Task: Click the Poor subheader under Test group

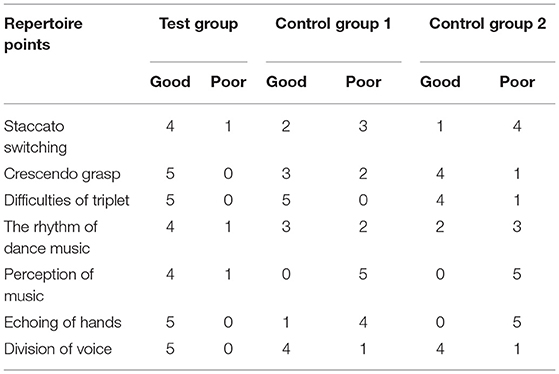Action: (x=228, y=82)
